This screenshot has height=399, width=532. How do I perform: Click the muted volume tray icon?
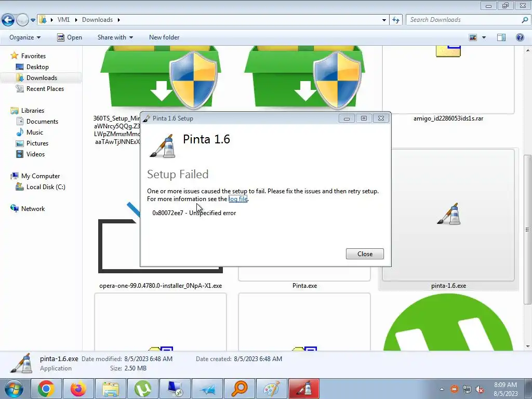click(480, 389)
